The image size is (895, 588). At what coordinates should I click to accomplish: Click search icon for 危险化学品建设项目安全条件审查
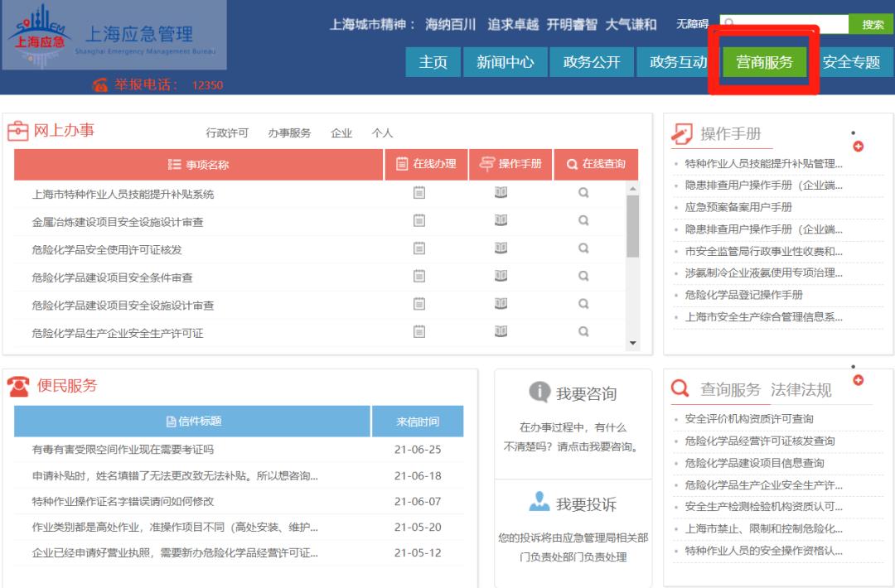pyautogui.click(x=583, y=277)
